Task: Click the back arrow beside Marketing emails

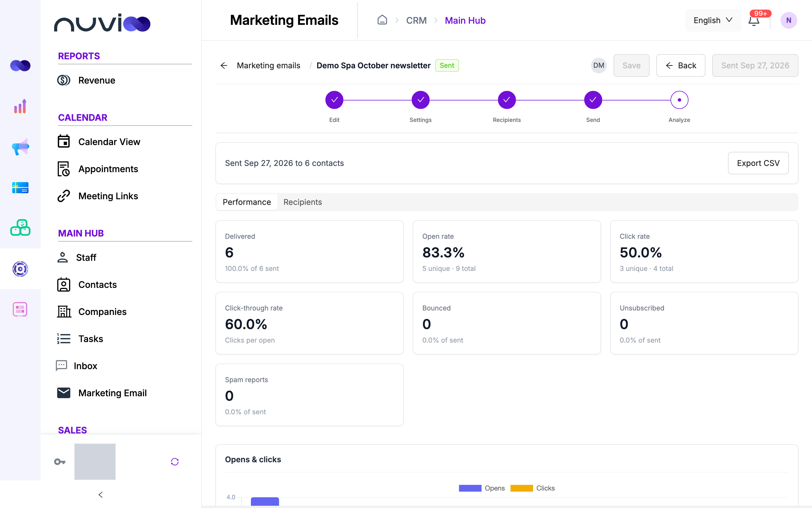Action: tap(224, 65)
